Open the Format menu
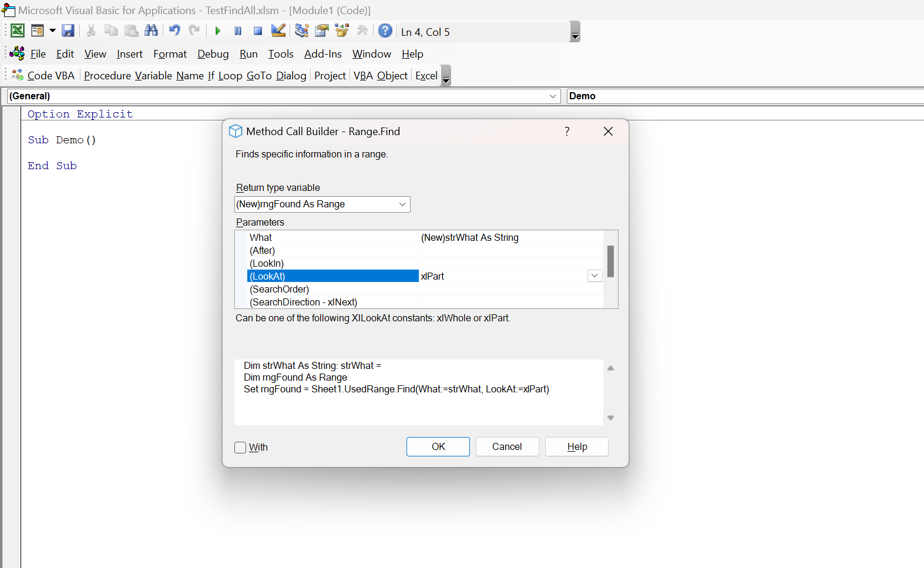Image resolution: width=924 pixels, height=568 pixels. [x=170, y=54]
